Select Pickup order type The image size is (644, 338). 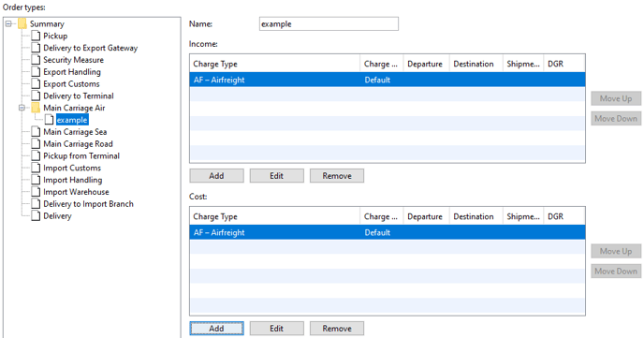click(55, 37)
